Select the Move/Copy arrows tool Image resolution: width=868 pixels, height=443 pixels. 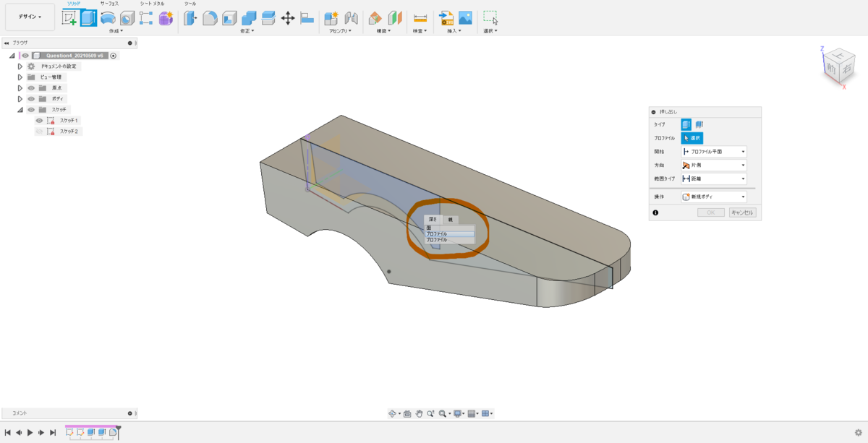(287, 18)
